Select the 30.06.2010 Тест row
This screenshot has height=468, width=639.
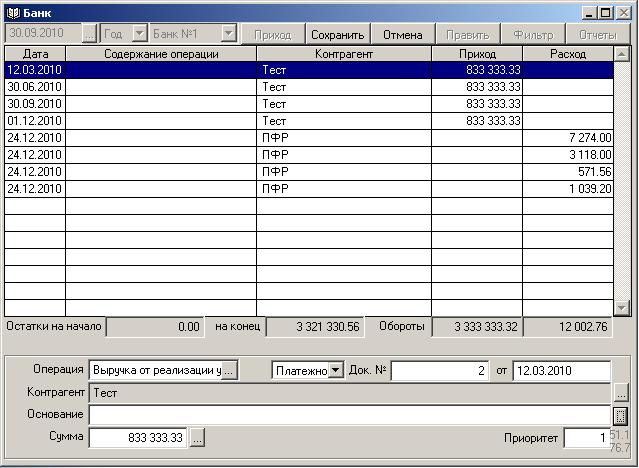tap(300, 88)
